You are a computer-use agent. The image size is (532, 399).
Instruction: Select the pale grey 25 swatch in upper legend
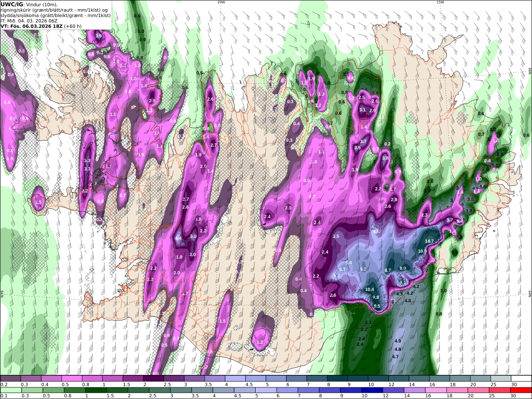pyautogui.click(x=500, y=378)
